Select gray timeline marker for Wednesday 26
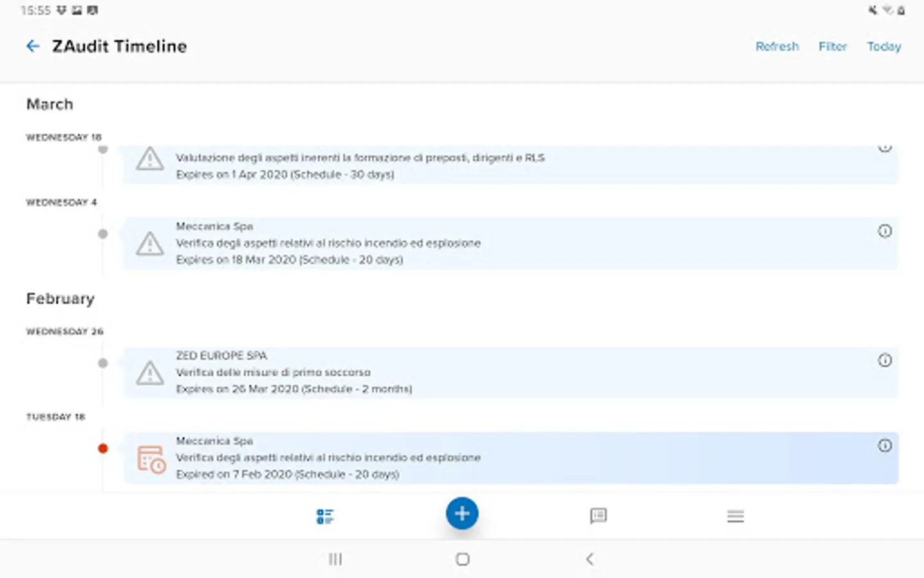Image resolution: width=924 pixels, height=578 pixels. pyautogui.click(x=103, y=363)
